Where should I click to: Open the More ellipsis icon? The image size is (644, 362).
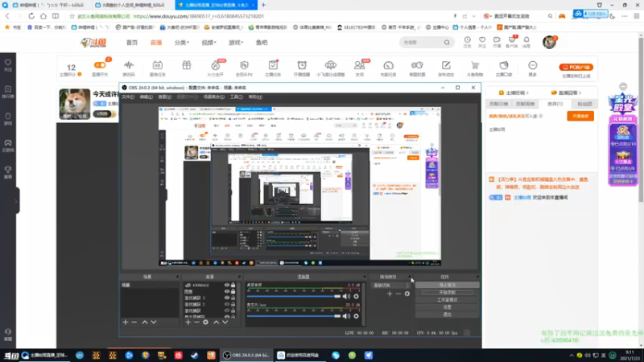click(x=533, y=65)
